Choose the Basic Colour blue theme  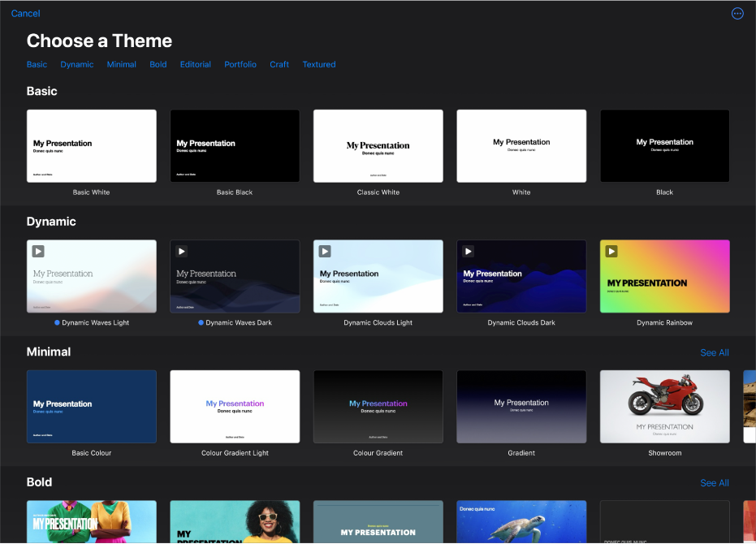[92, 407]
